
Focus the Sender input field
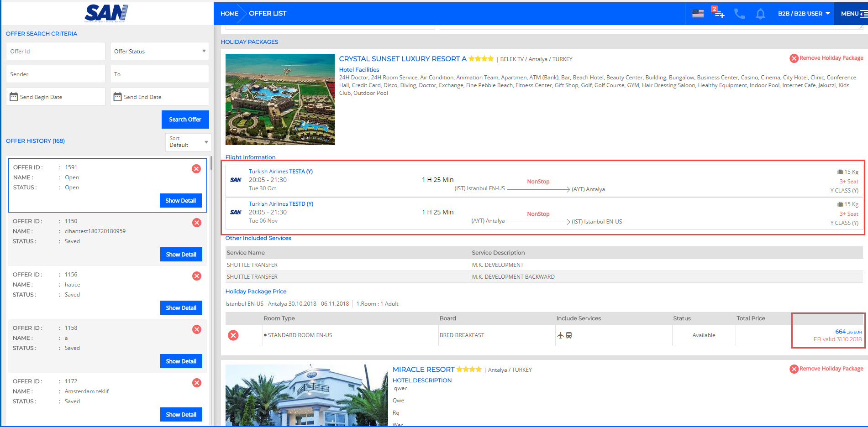[56, 74]
